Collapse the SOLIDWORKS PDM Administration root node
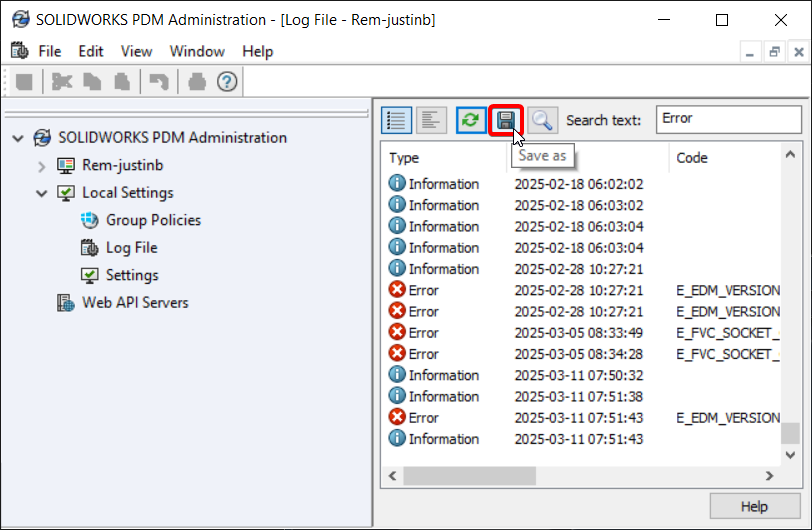The height and width of the screenshot is (530, 812). click(x=18, y=138)
